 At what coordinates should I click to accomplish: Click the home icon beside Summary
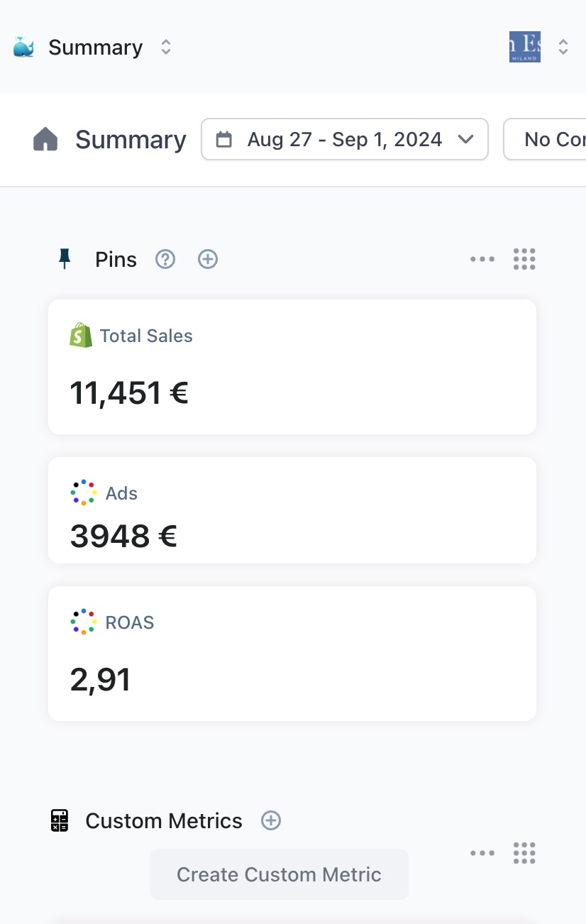coord(45,139)
